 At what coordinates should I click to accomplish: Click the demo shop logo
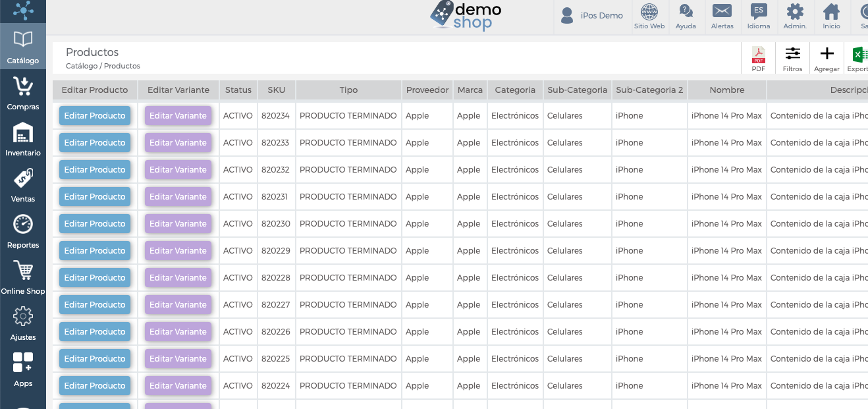tap(466, 16)
